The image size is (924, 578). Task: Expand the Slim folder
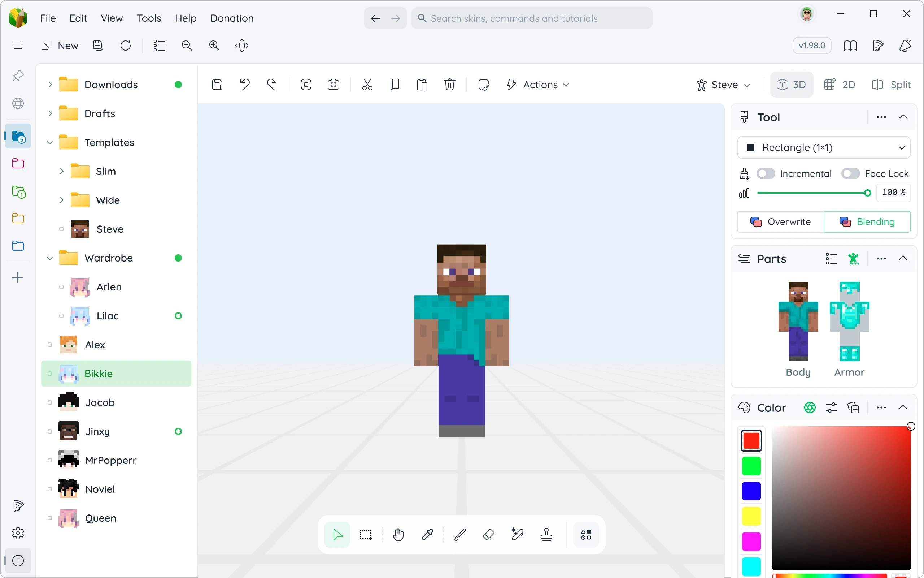click(61, 171)
